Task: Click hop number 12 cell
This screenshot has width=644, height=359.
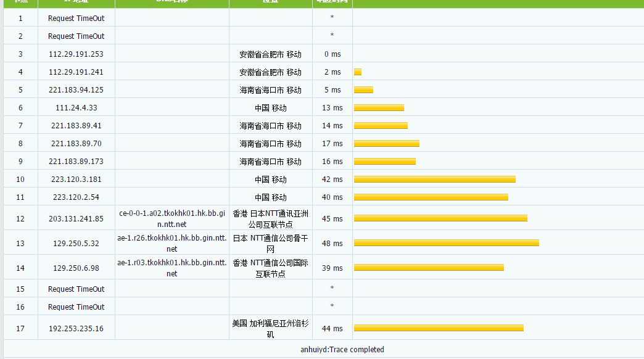Action: [20, 219]
